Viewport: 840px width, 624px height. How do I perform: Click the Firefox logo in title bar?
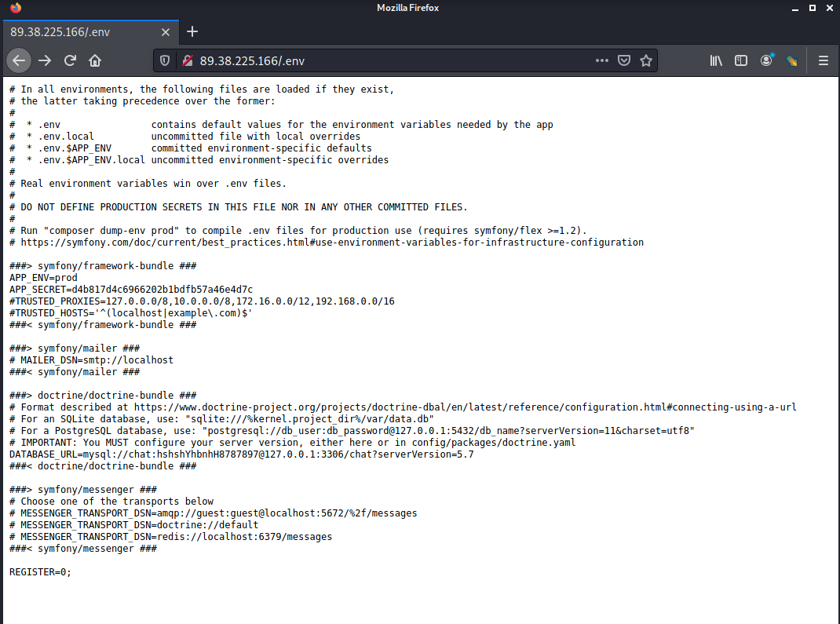[x=16, y=8]
